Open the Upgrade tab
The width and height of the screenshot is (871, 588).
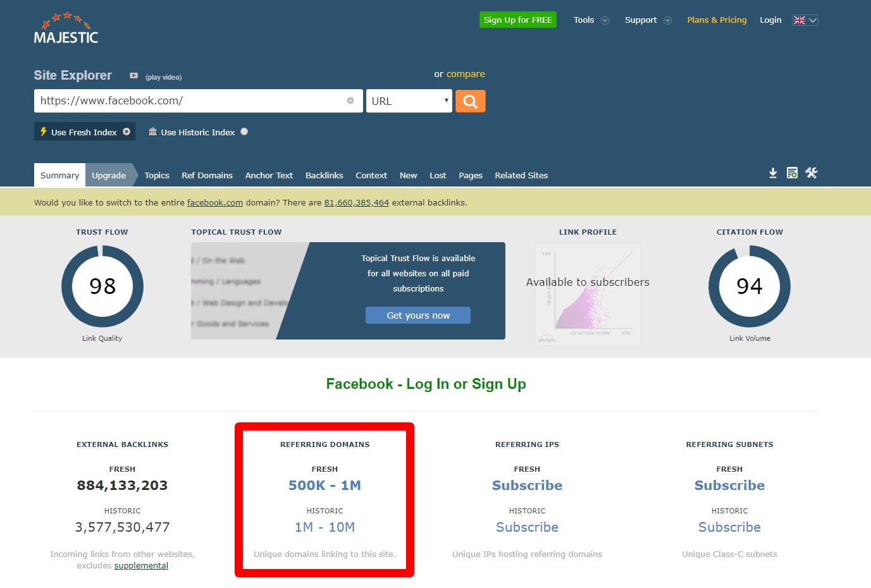point(109,175)
